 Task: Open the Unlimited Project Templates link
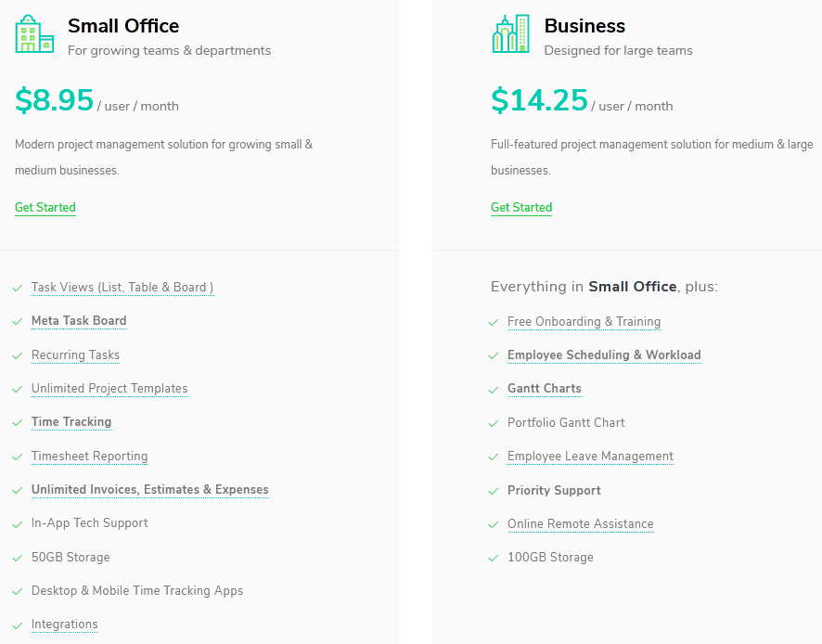coord(109,389)
